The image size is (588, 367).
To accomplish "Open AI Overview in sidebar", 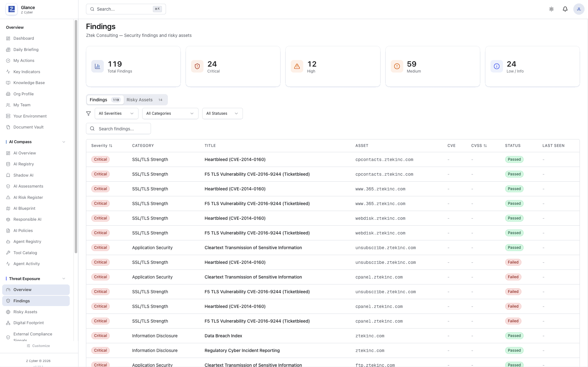I will [36, 153].
